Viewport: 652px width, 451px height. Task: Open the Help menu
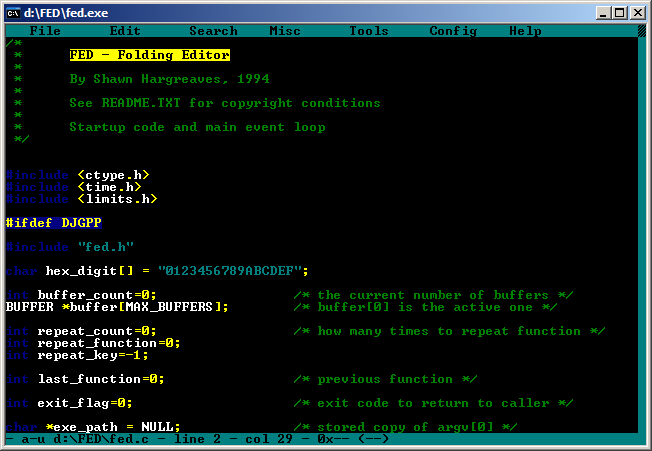pos(525,31)
